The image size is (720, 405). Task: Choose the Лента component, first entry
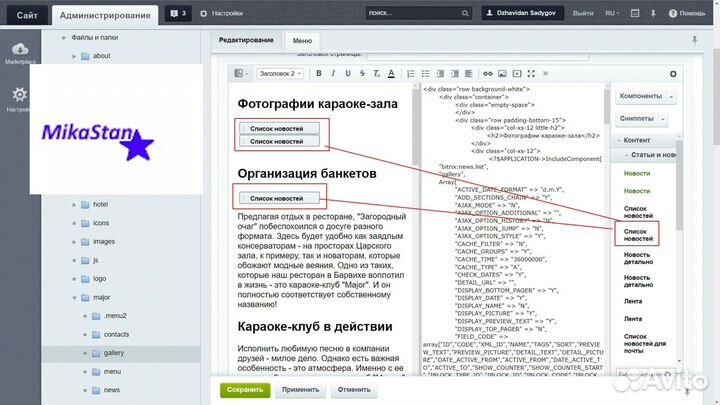point(633,302)
